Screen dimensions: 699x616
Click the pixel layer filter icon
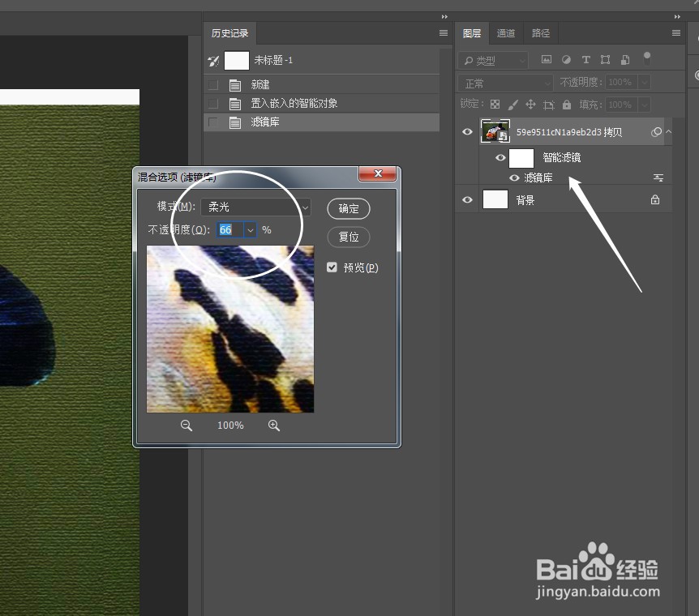(546, 59)
